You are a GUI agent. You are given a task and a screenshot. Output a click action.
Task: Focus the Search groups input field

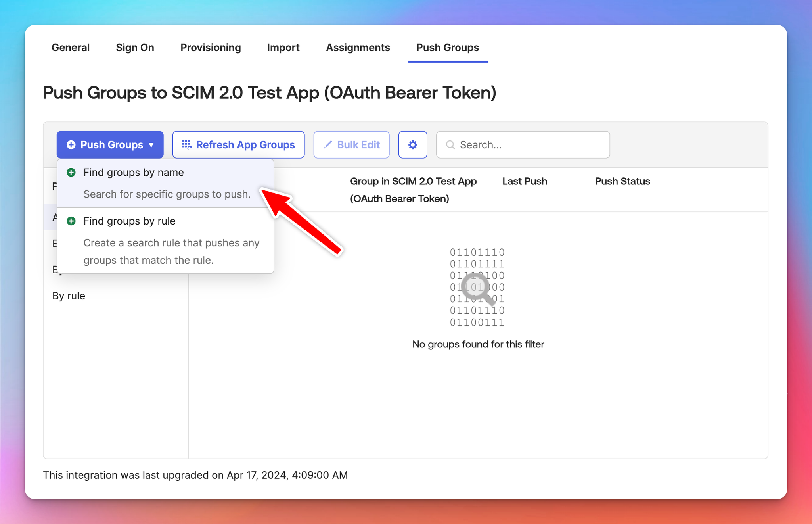coord(523,145)
